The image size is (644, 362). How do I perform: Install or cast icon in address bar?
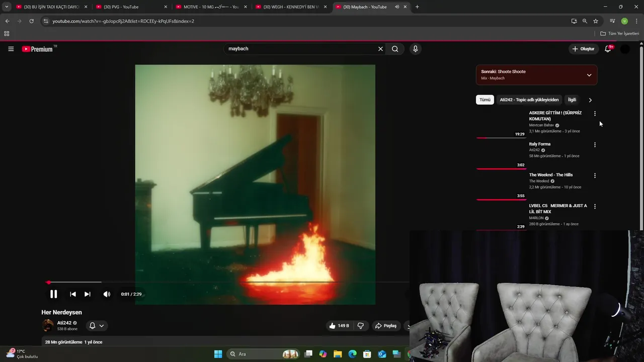(574, 21)
